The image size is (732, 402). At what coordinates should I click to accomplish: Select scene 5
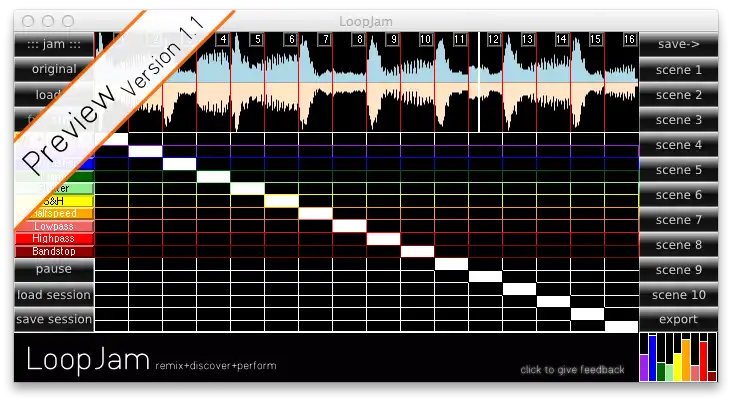678,169
